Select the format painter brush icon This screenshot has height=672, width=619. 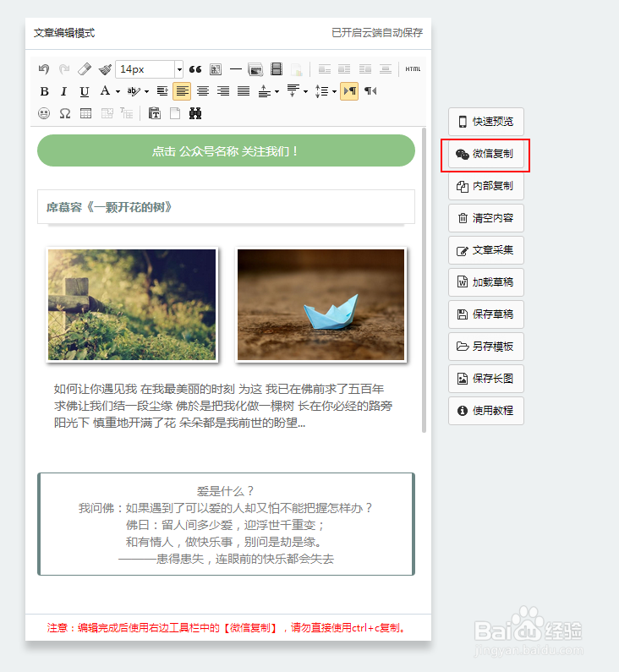(x=105, y=69)
